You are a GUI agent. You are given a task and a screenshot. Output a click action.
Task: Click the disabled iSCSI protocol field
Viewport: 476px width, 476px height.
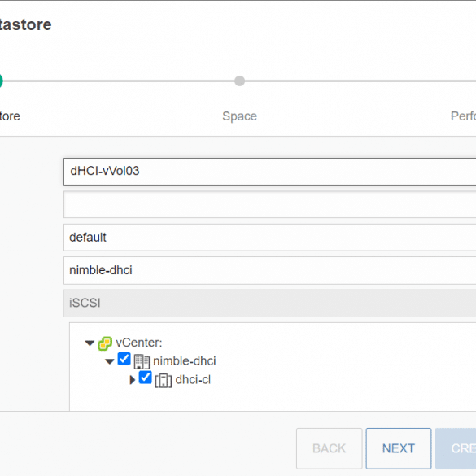point(269,303)
